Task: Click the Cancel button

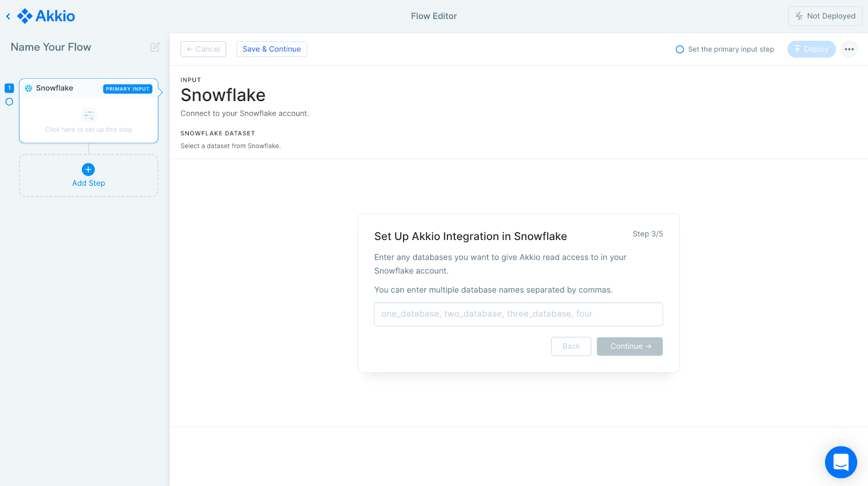Action: point(203,49)
